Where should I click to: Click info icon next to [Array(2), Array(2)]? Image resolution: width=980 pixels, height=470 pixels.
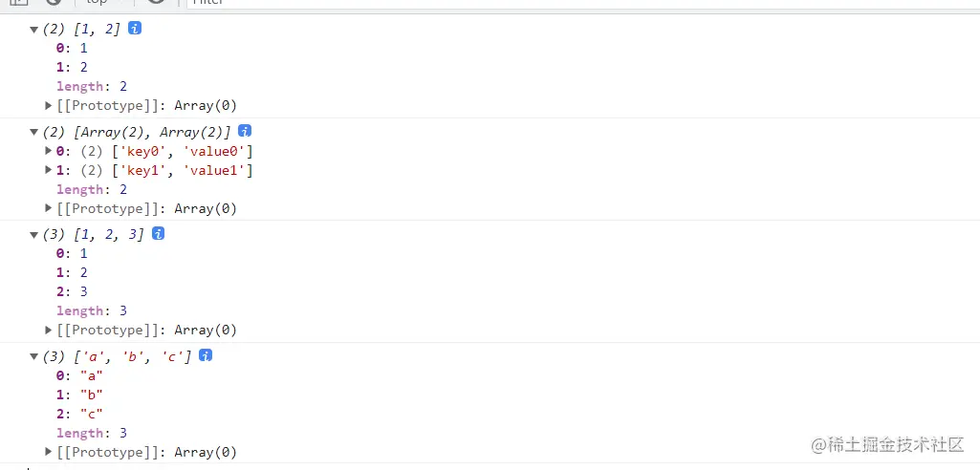[x=245, y=131]
